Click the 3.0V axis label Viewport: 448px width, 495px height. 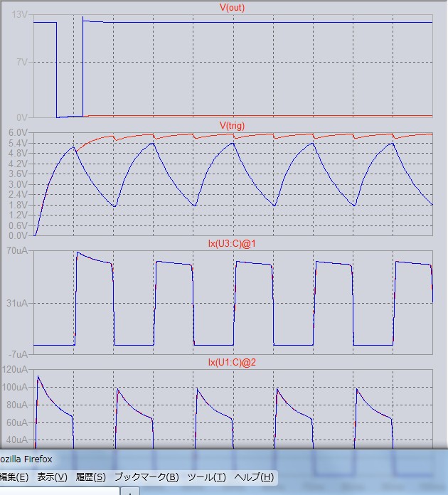(x=18, y=184)
